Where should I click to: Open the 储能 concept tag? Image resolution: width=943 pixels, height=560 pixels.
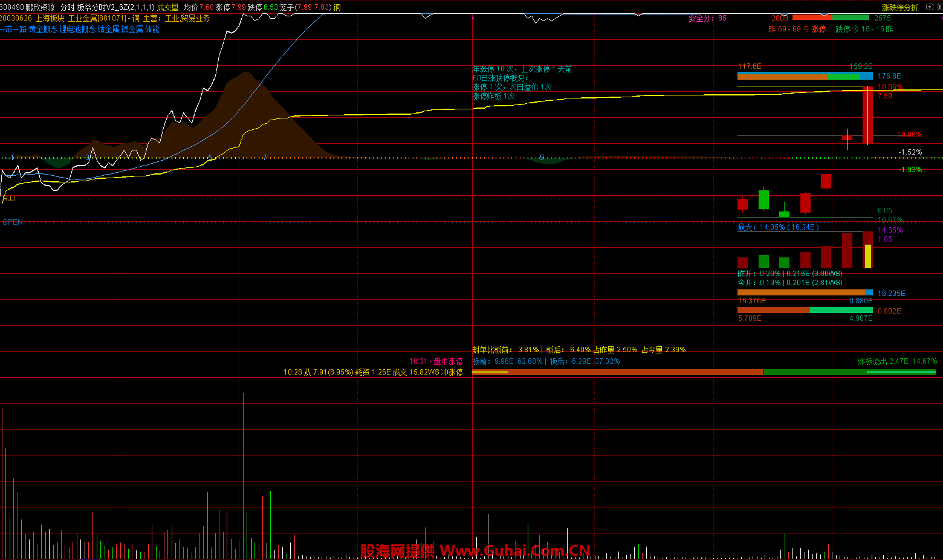152,29
